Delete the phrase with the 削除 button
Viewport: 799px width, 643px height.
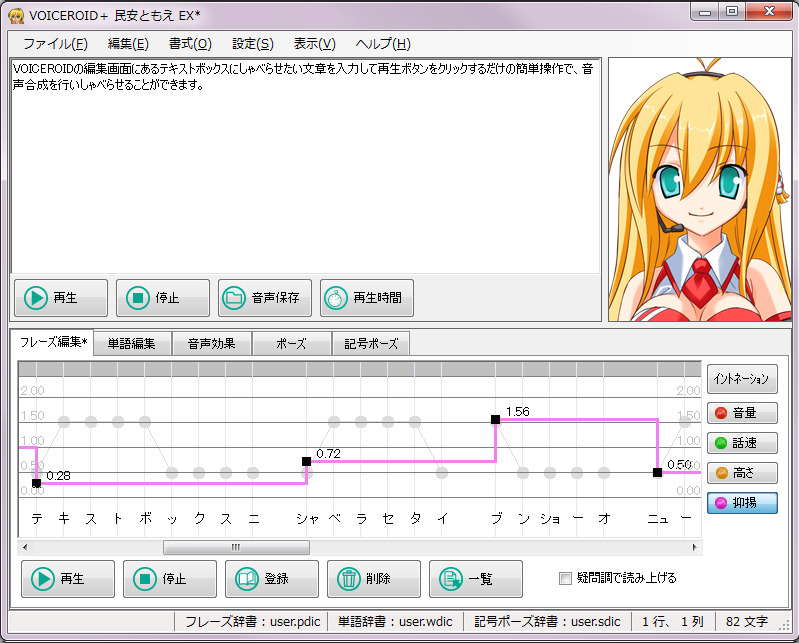pos(374,579)
